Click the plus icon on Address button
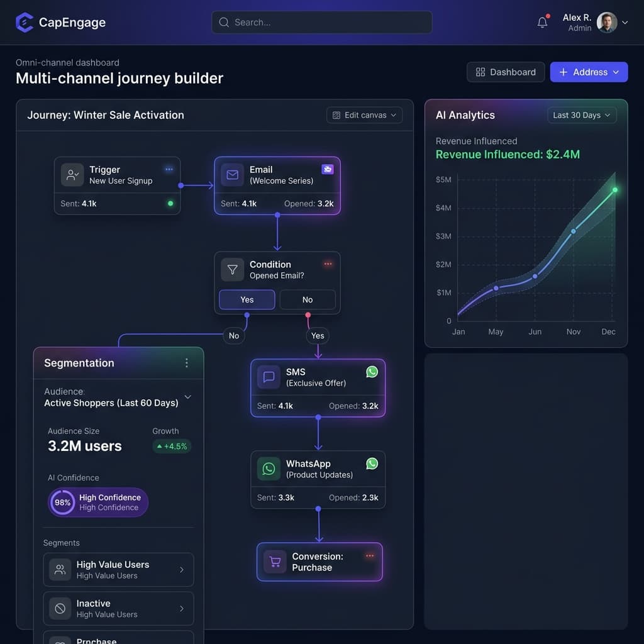Viewport: 644px width, 644px height. point(563,72)
